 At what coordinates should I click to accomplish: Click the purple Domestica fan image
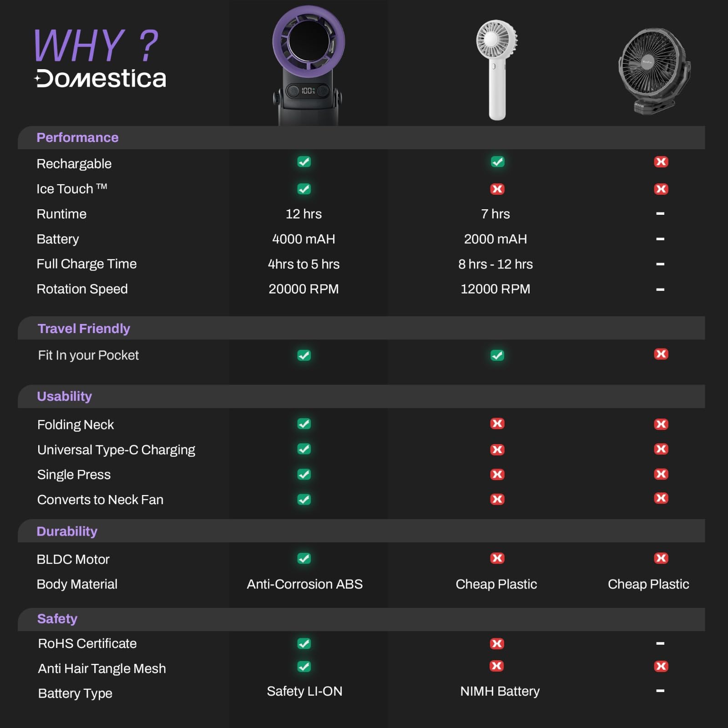coord(308,64)
